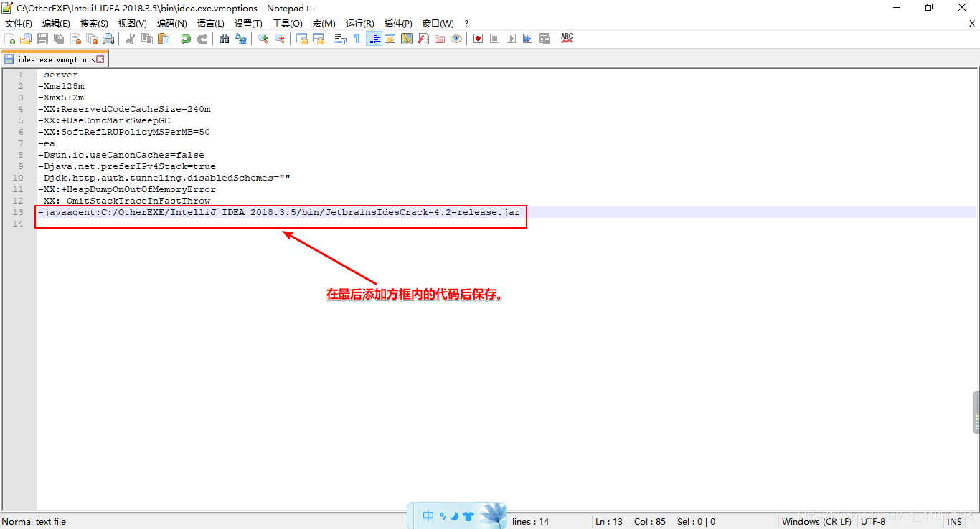Toggle the indent guide button

click(x=374, y=39)
